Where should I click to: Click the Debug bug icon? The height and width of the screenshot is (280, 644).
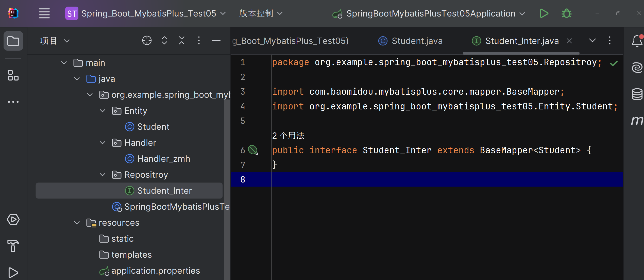tap(566, 13)
